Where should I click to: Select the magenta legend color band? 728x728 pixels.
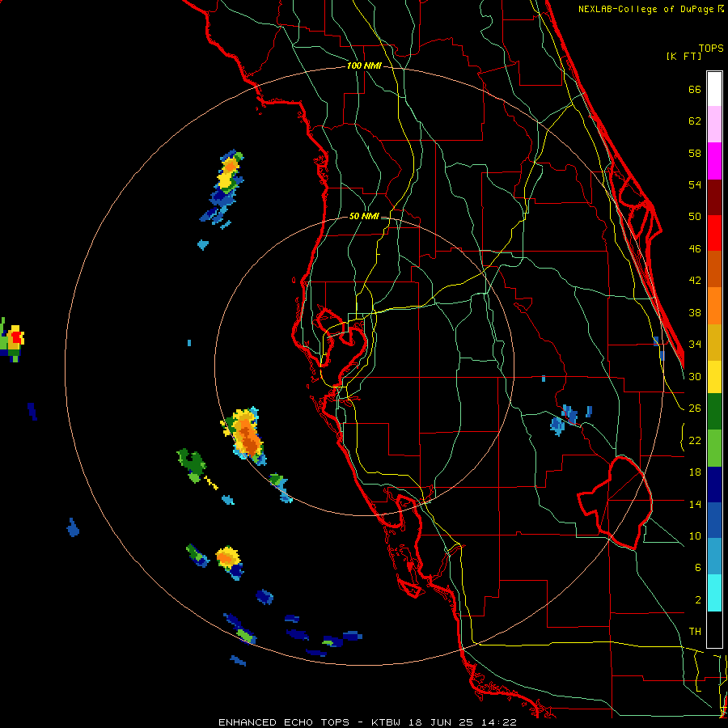(714, 161)
